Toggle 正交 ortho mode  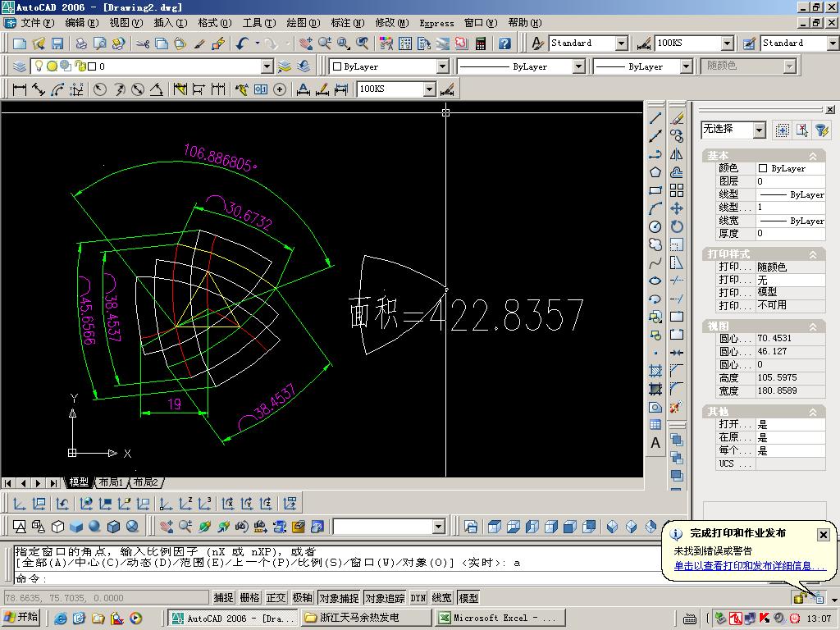(x=276, y=598)
